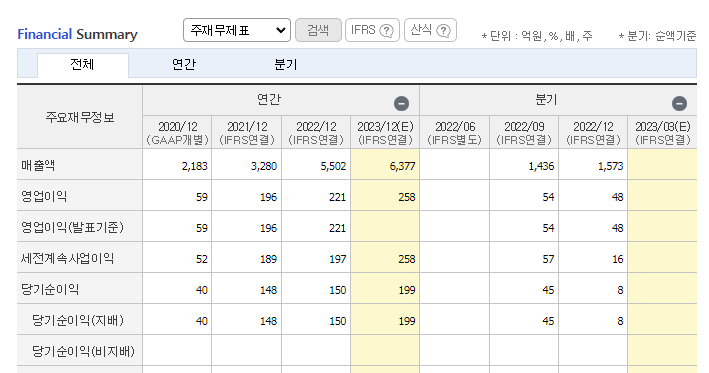The image size is (709, 373).
Task: Click 세전계속사업이익 quarterly value 16
Action: click(x=618, y=259)
